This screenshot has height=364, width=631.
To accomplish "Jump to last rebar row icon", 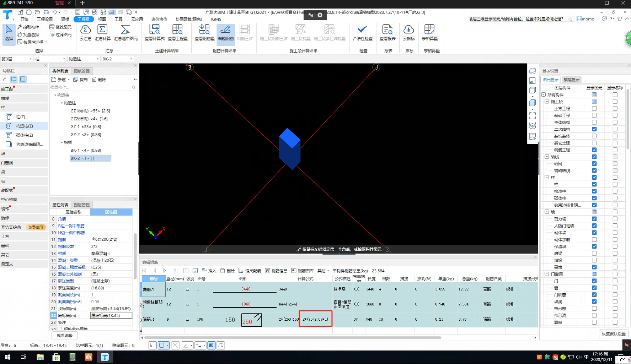I will (x=175, y=271).
